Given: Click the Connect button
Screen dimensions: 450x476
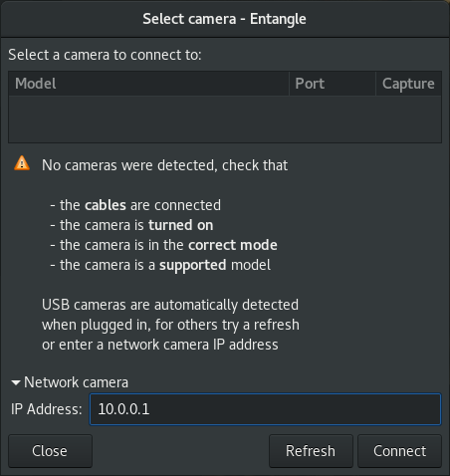Looking at the screenshot, I should [x=399, y=451].
